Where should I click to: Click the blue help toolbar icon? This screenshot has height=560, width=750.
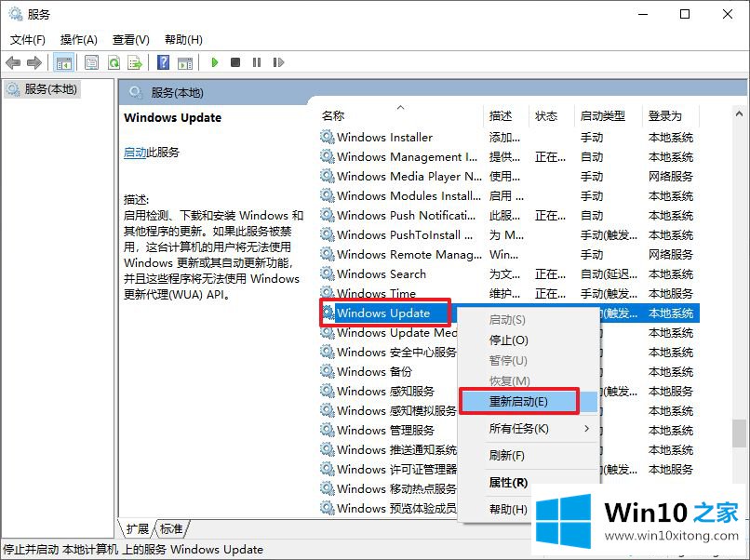coord(163,62)
